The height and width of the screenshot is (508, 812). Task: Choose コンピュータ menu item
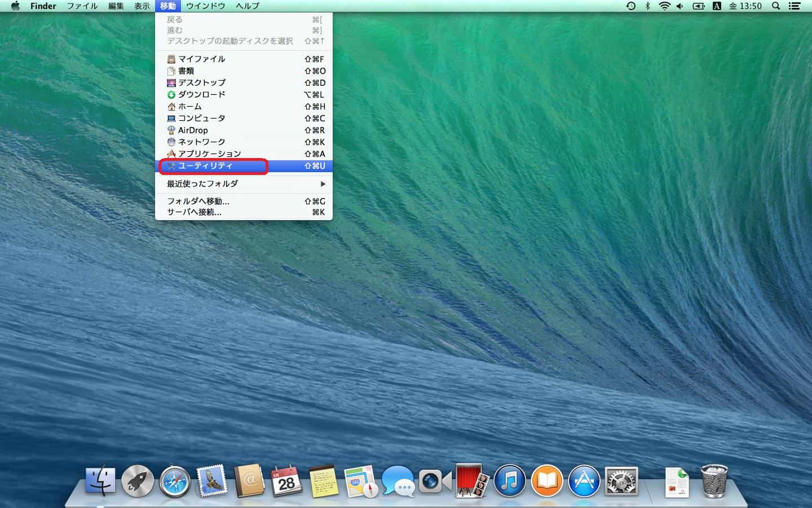tap(244, 118)
